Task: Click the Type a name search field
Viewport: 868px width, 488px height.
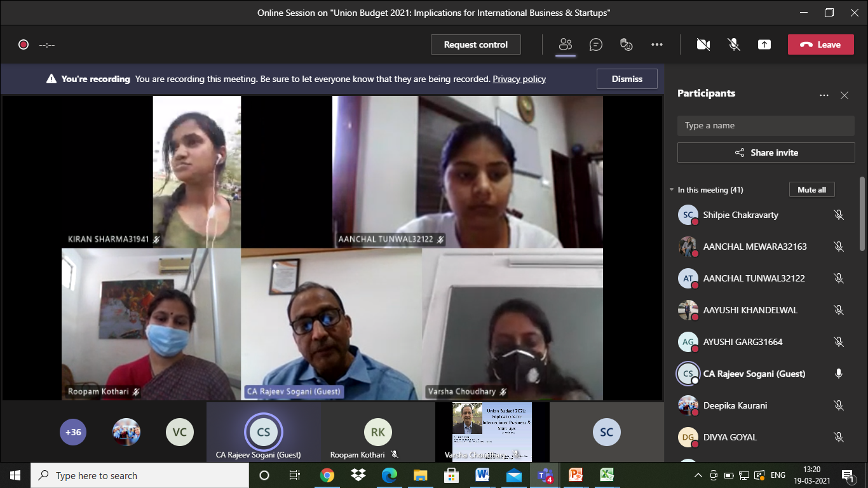Action: (x=766, y=126)
